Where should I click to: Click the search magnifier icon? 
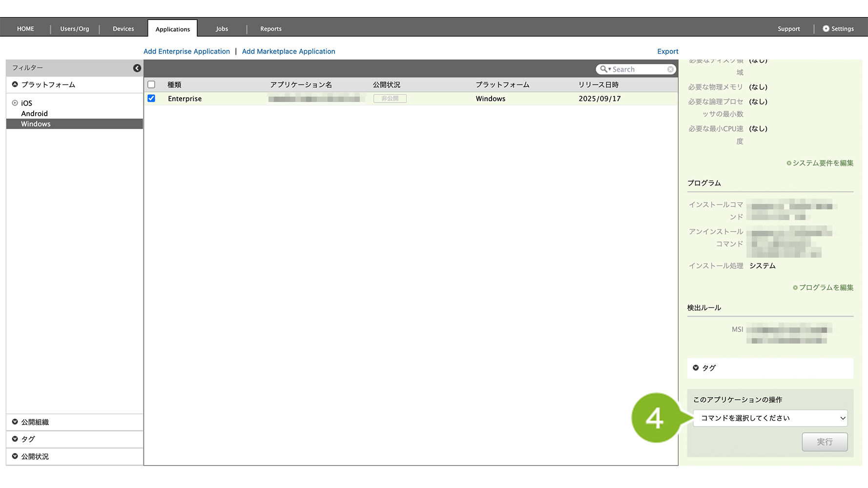click(604, 69)
